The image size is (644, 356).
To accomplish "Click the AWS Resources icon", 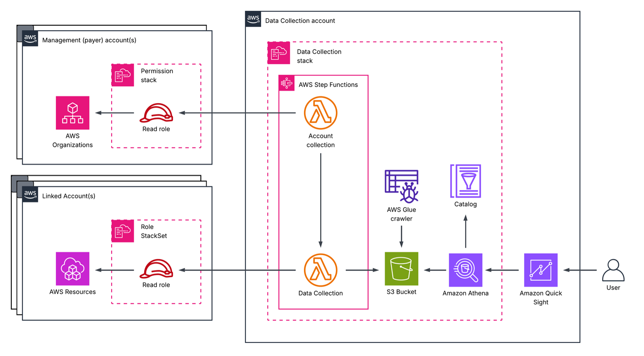I will tap(73, 269).
